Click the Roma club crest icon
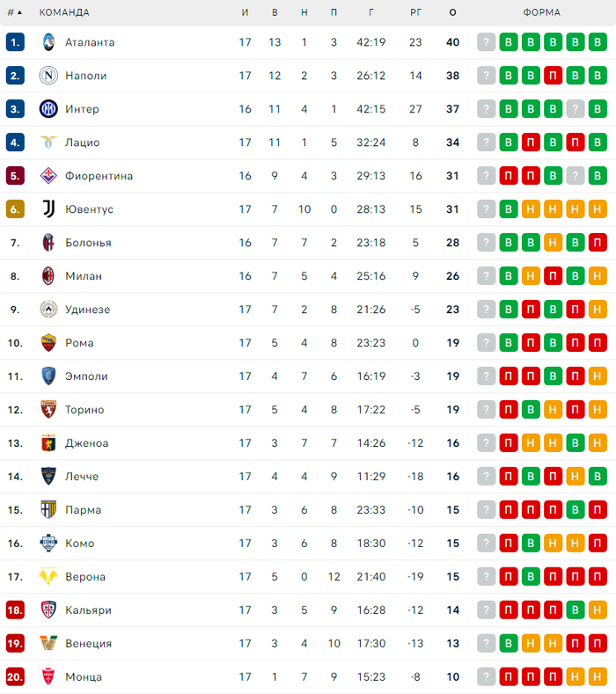Viewport: 616px width, 694px height. click(48, 343)
